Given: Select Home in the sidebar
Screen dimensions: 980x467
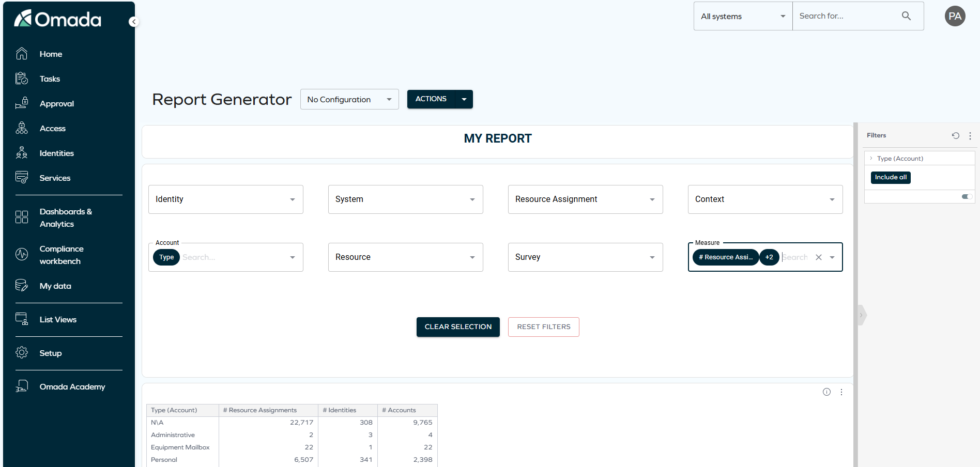Looking at the screenshot, I should coord(51,54).
